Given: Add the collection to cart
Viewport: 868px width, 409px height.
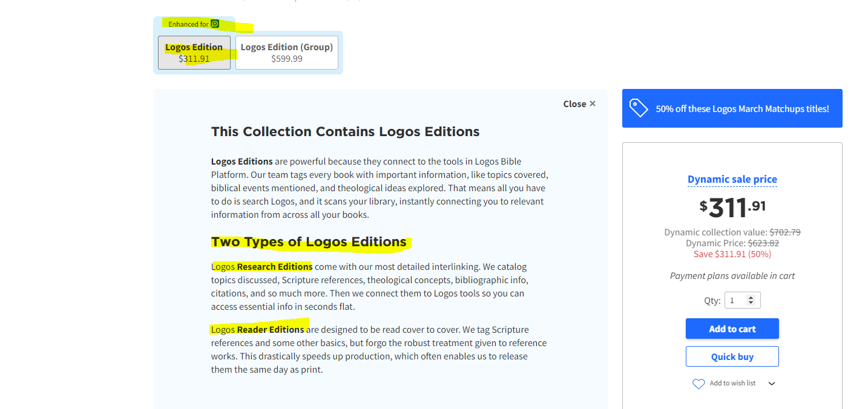Looking at the screenshot, I should click(732, 329).
